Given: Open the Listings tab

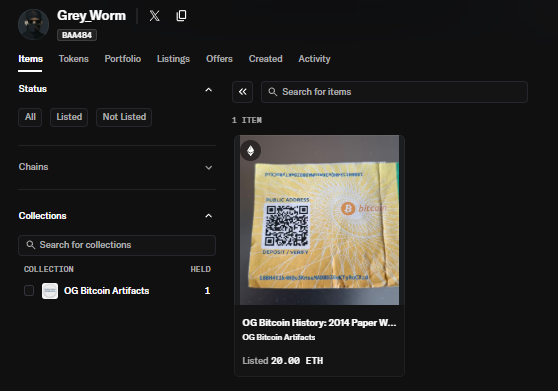Looking at the screenshot, I should pyautogui.click(x=173, y=59).
